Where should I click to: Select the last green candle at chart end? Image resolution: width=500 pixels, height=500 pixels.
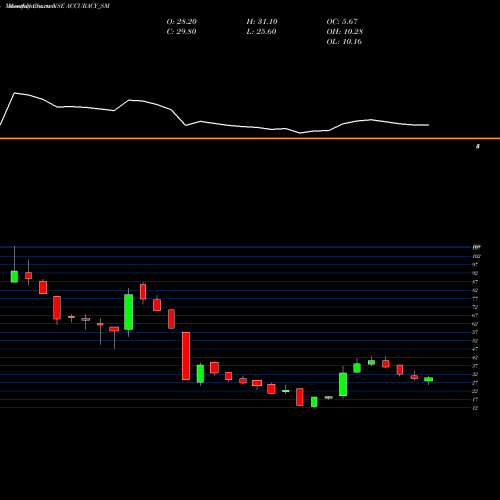click(428, 379)
